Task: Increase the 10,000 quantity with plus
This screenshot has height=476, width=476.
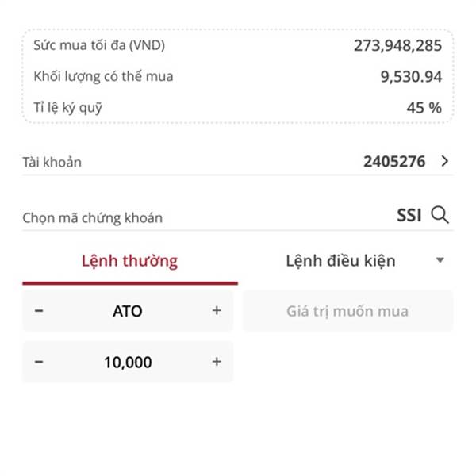Action: coord(217,361)
